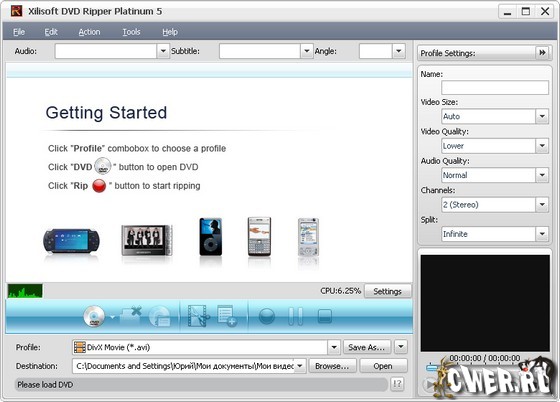Collapse the Profile Settings panel arrows
This screenshot has width=560, height=402.
point(542,53)
